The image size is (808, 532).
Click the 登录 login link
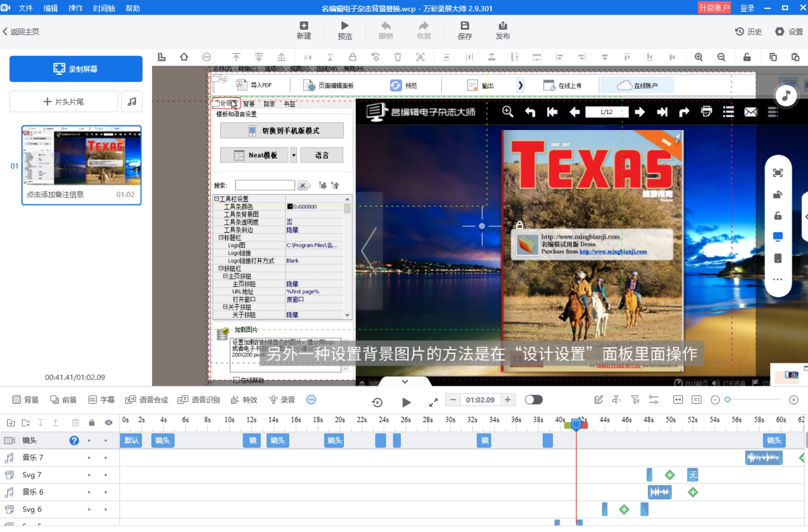click(747, 8)
